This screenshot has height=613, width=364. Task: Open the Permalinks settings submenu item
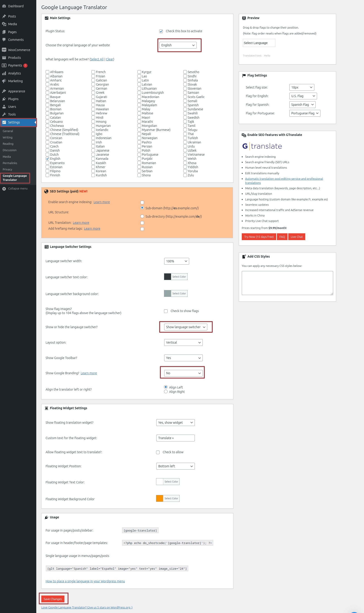point(10,163)
